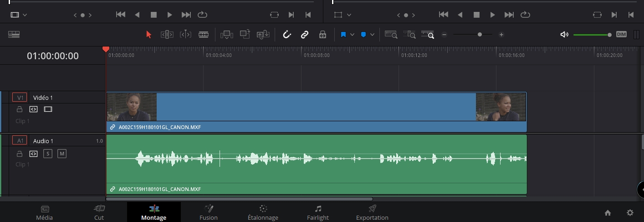Open the blue flag color dropdown

click(352, 35)
